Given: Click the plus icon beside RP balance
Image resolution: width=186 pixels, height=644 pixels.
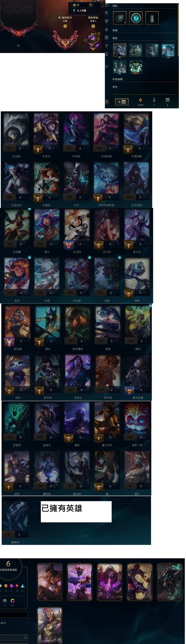Looking at the screenshot, I should pyautogui.click(x=91, y=5).
